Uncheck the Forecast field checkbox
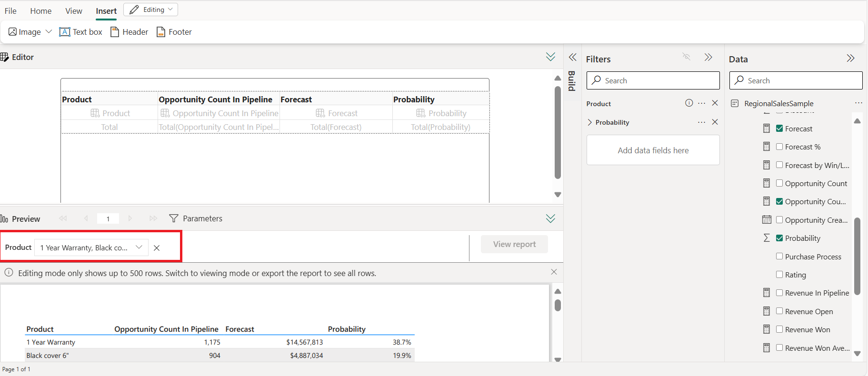 coord(779,129)
